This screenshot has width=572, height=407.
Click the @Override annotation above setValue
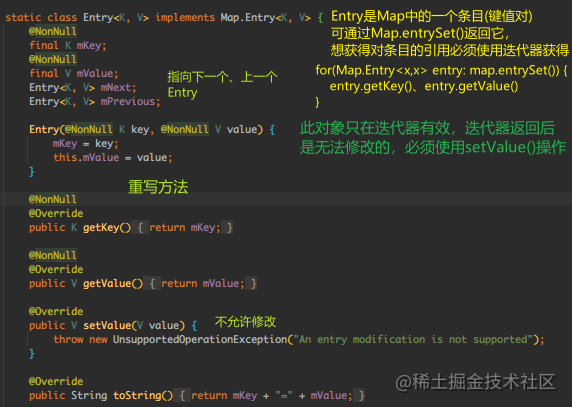[x=56, y=312]
